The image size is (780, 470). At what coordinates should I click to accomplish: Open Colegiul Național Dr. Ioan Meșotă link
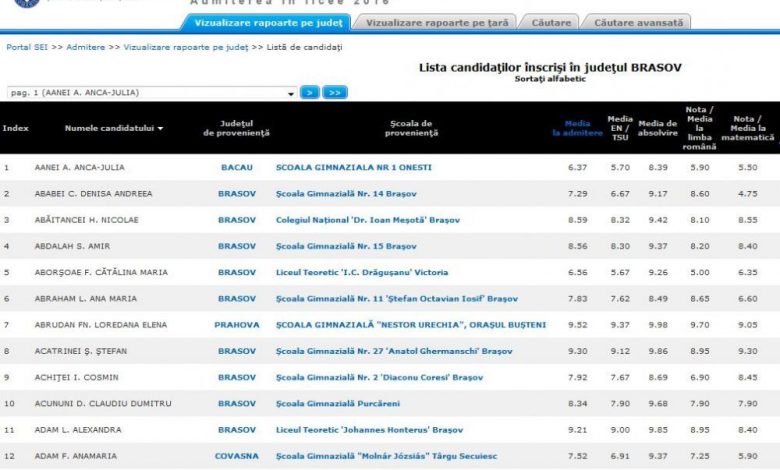368,220
